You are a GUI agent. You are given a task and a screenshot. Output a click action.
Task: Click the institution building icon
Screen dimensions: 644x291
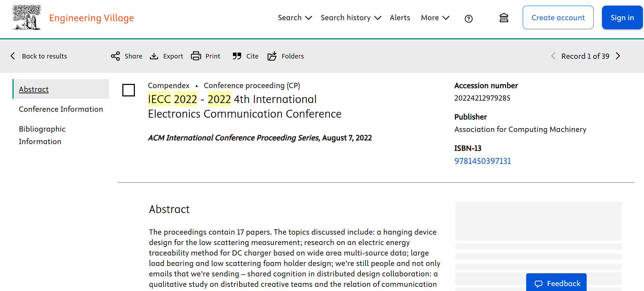(x=504, y=18)
